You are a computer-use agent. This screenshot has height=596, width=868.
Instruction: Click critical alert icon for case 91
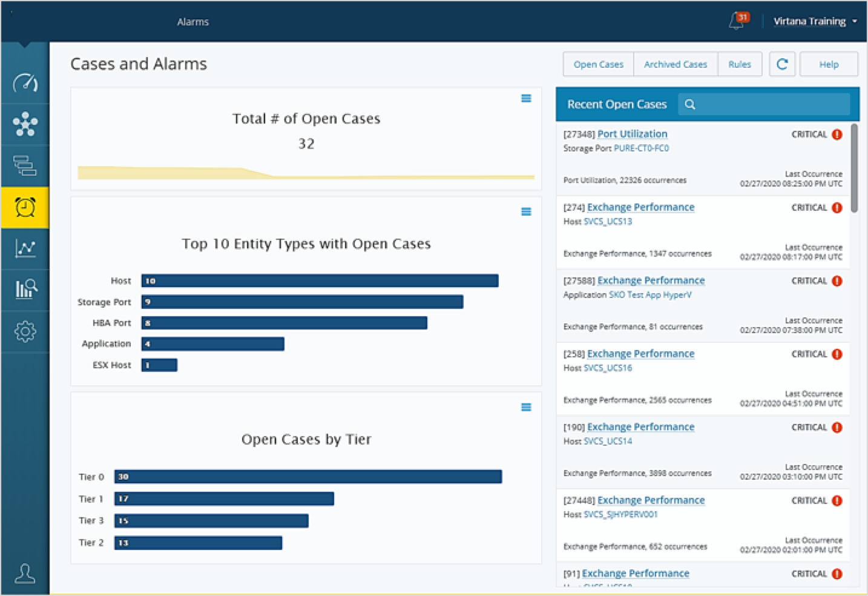[x=837, y=574]
